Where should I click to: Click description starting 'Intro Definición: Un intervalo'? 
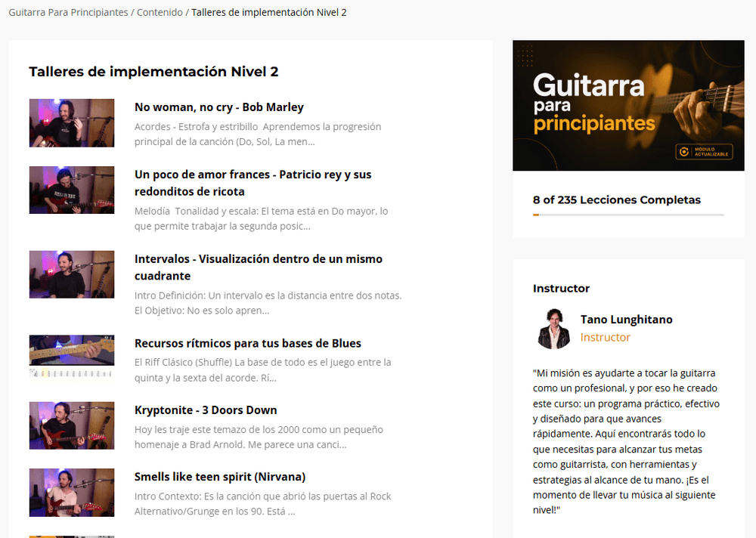tap(268, 303)
